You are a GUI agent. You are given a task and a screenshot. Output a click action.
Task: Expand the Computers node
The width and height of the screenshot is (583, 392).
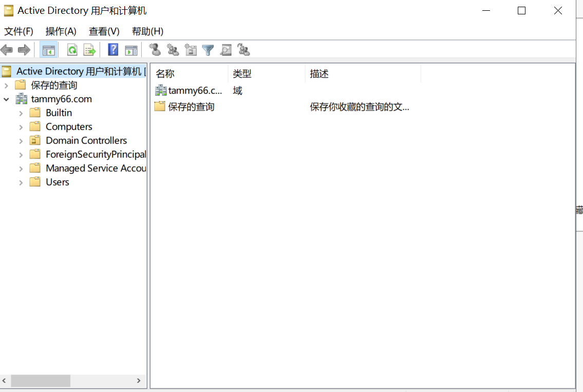21,127
